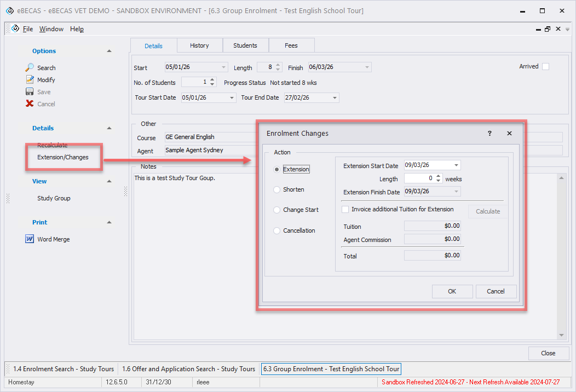Tick the Arrived checkbox

tap(545, 67)
